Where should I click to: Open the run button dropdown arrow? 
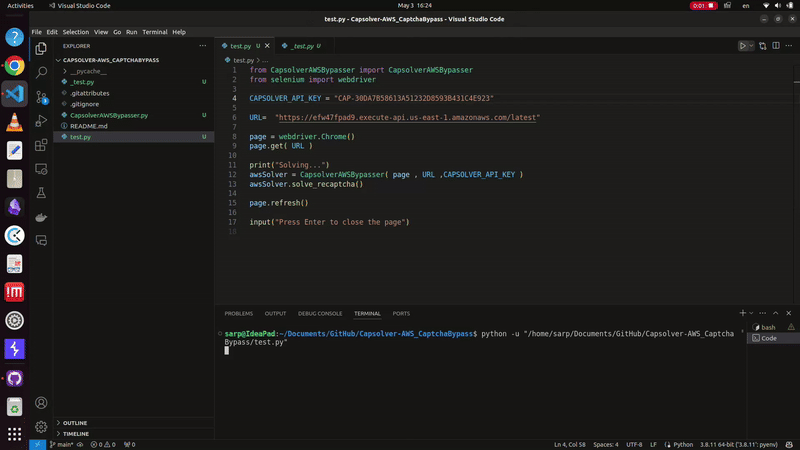[x=752, y=46]
